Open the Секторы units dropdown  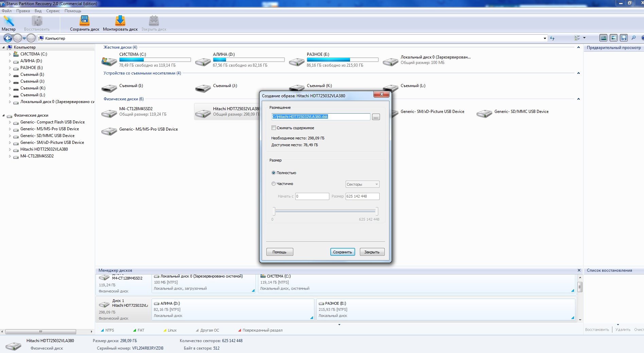[362, 184]
